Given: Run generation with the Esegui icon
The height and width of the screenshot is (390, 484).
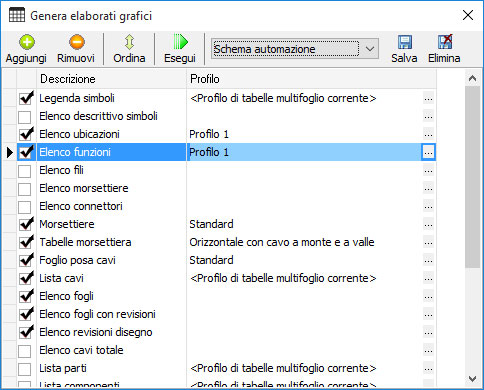Looking at the screenshot, I should tap(181, 42).
